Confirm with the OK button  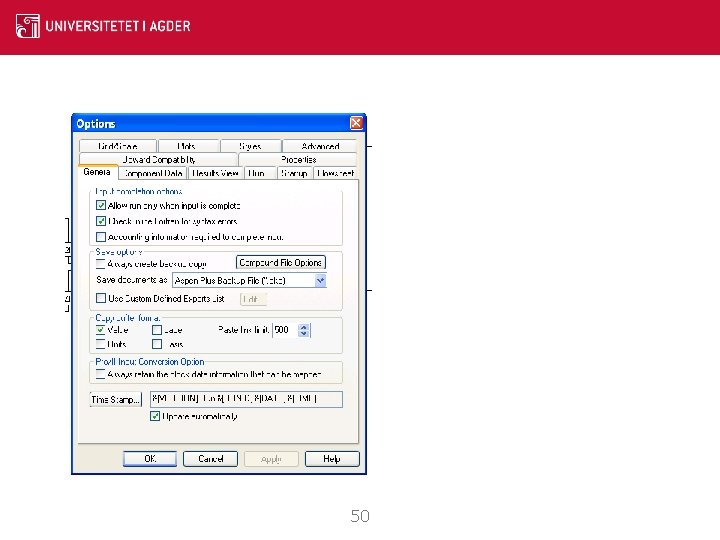click(x=150, y=459)
